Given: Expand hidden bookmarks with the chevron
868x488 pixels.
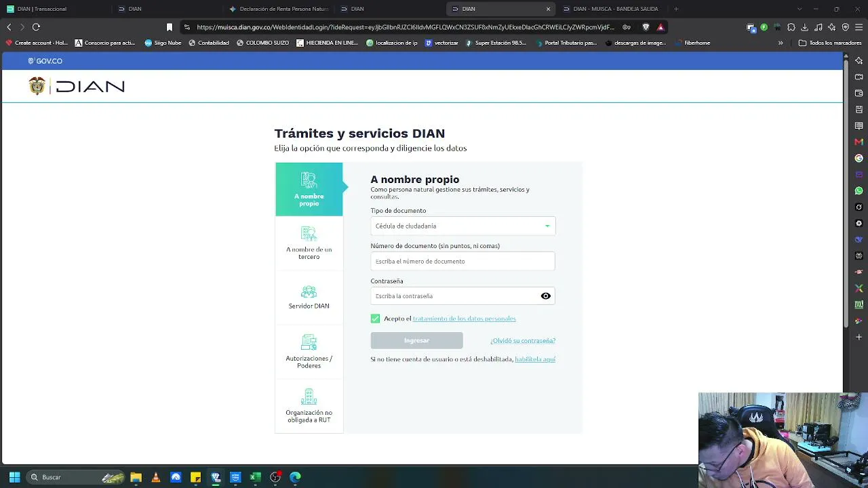Looking at the screenshot, I should click(781, 43).
